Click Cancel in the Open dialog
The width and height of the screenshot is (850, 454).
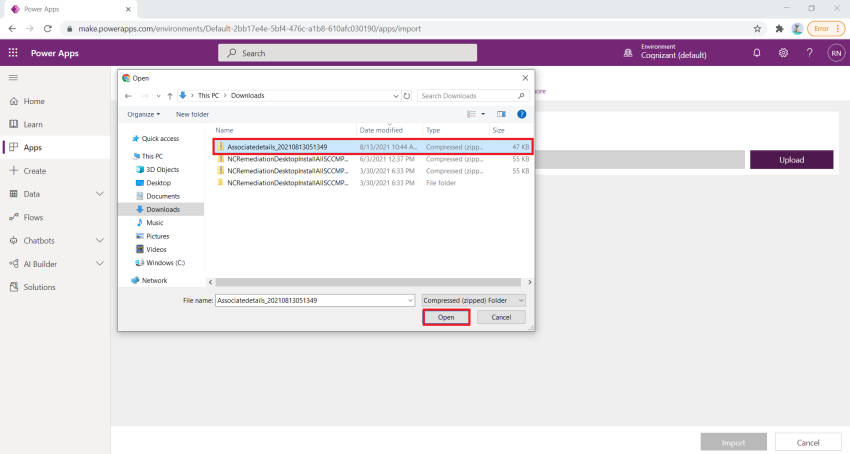[x=501, y=317]
